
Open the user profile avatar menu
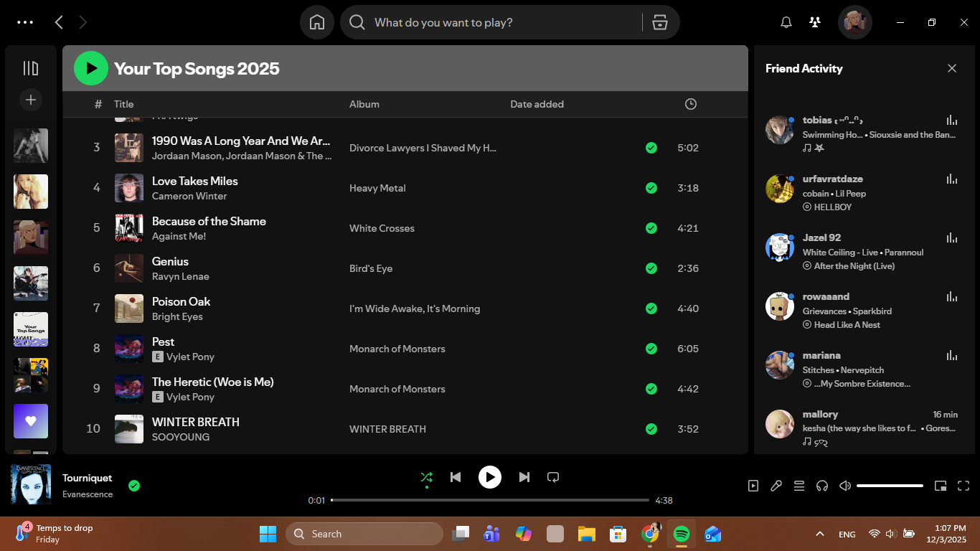(855, 22)
